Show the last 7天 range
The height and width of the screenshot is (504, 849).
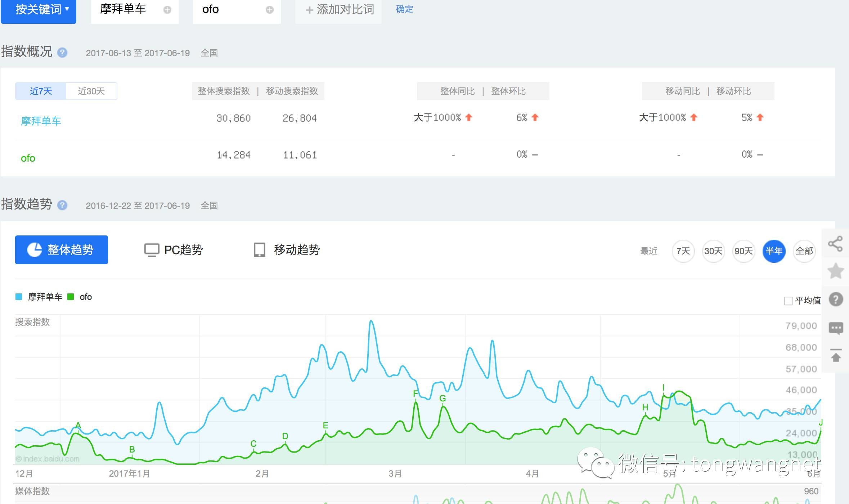click(683, 251)
